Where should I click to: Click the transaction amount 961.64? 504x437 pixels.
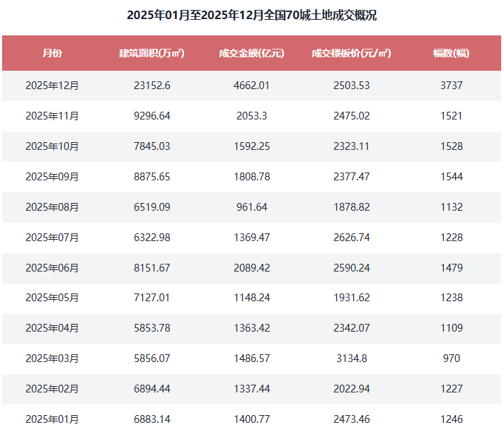[251, 207]
